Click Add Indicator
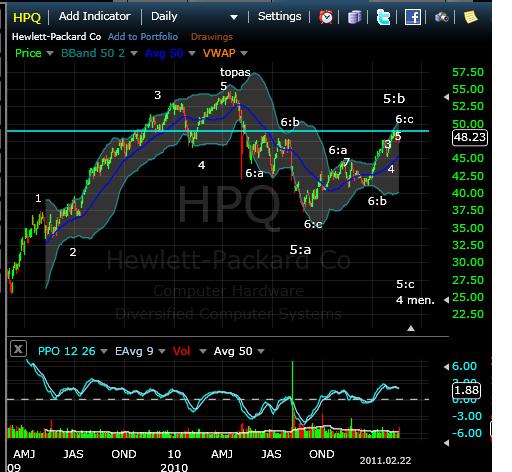Viewport: 512px width, 472px height. click(x=95, y=16)
